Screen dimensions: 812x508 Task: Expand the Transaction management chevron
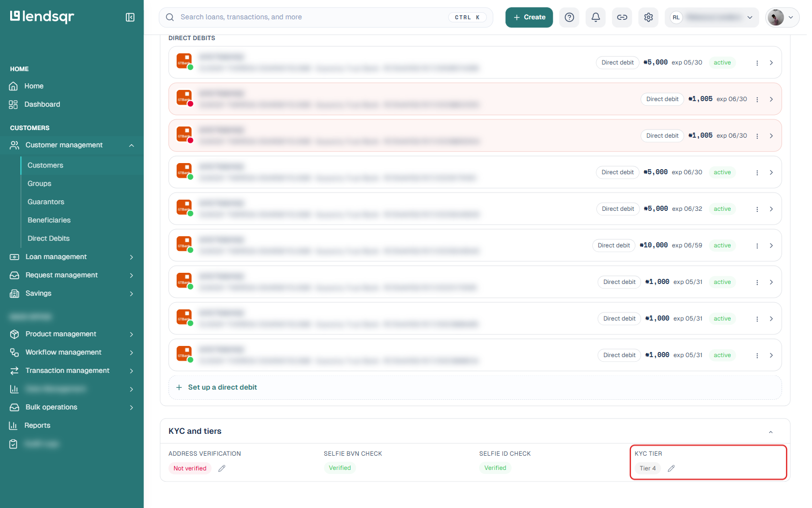point(131,371)
